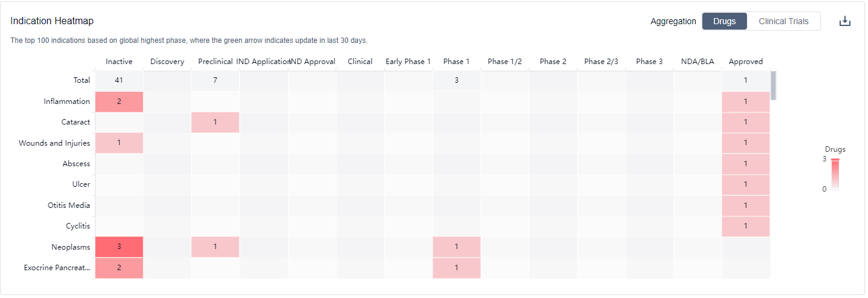Screen dimensions: 868x298
Task: Click Exocrine Pancreat... Phase 1 cell
Action: [x=456, y=268]
